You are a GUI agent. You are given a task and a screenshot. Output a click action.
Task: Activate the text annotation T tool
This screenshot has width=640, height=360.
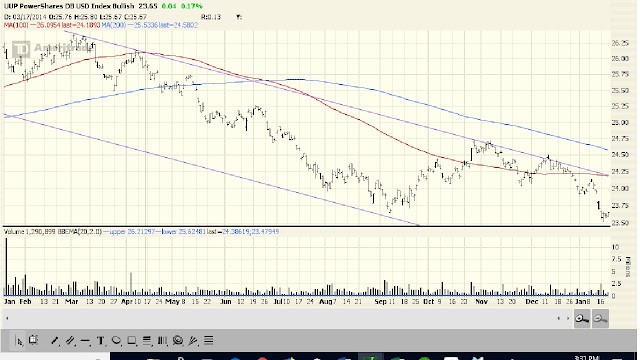coord(101,340)
